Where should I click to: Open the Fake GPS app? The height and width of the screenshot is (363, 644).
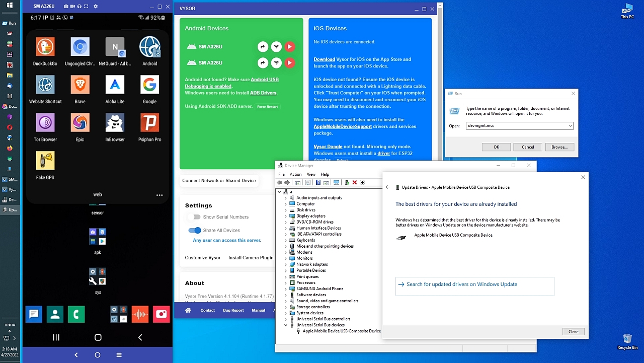click(x=45, y=161)
